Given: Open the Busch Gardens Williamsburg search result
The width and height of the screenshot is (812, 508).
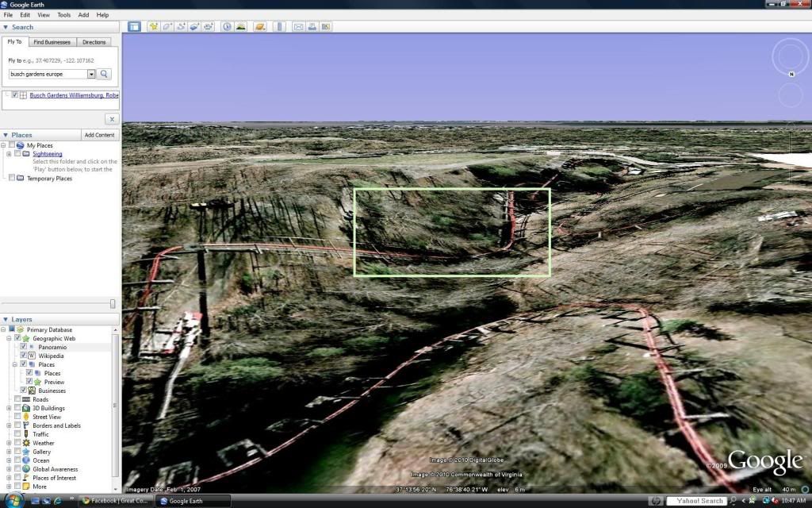Looking at the screenshot, I should (x=74, y=95).
